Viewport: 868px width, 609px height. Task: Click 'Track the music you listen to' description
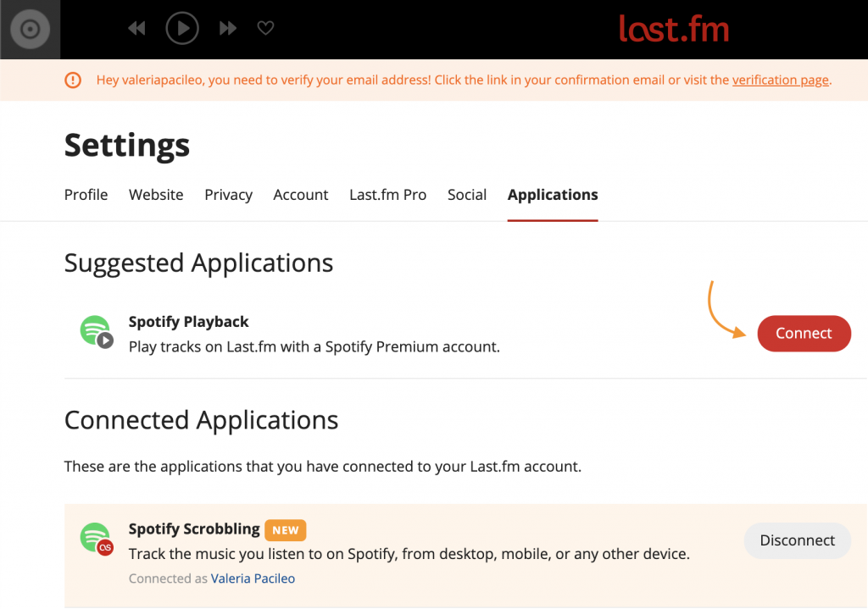[409, 554]
